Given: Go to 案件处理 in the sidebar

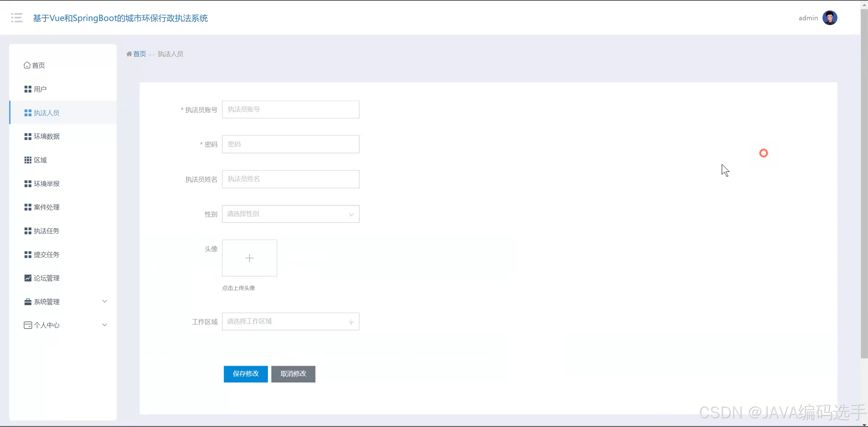Looking at the screenshot, I should [46, 207].
